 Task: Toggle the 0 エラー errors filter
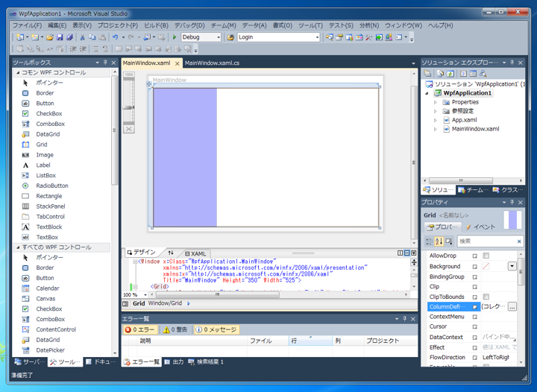(x=139, y=329)
